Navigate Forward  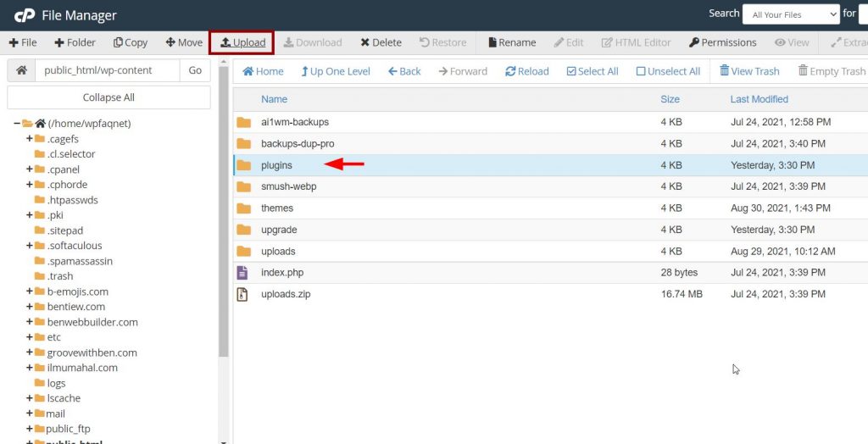[x=463, y=71]
